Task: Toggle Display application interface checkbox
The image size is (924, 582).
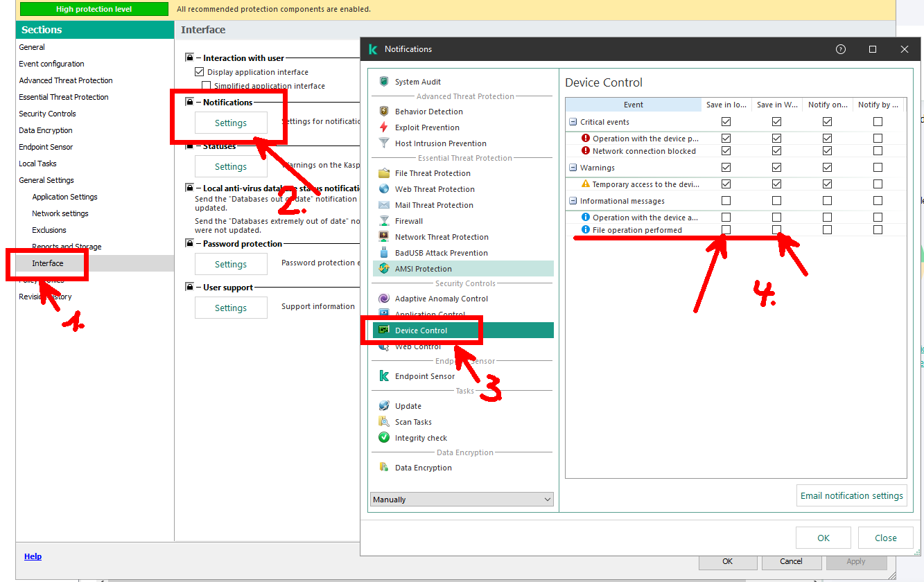Action: (x=200, y=72)
